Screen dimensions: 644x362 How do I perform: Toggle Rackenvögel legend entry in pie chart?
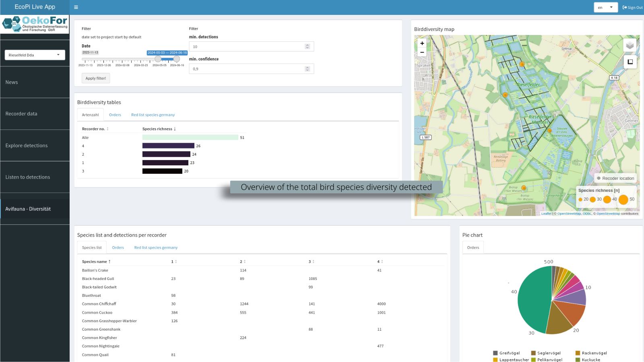[591, 353]
